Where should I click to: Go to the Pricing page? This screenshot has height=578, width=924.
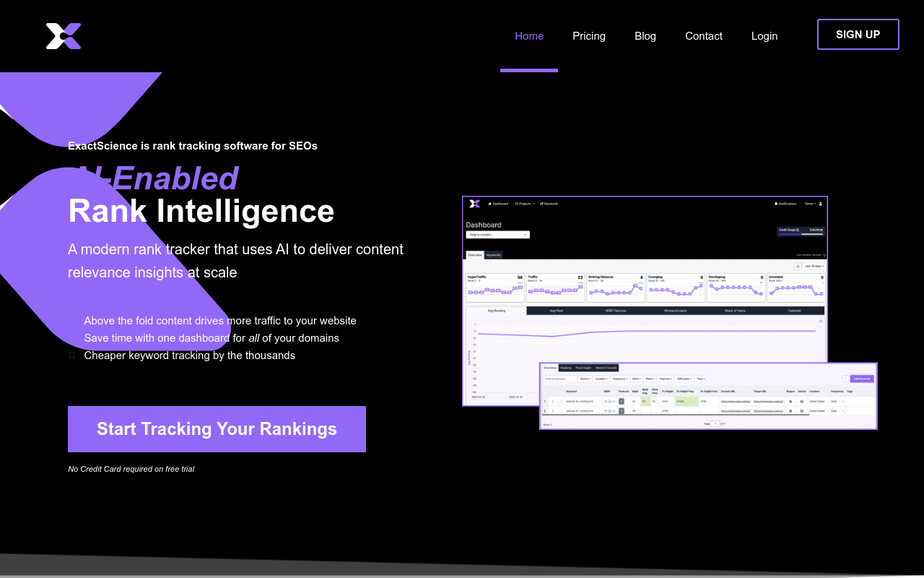589,36
